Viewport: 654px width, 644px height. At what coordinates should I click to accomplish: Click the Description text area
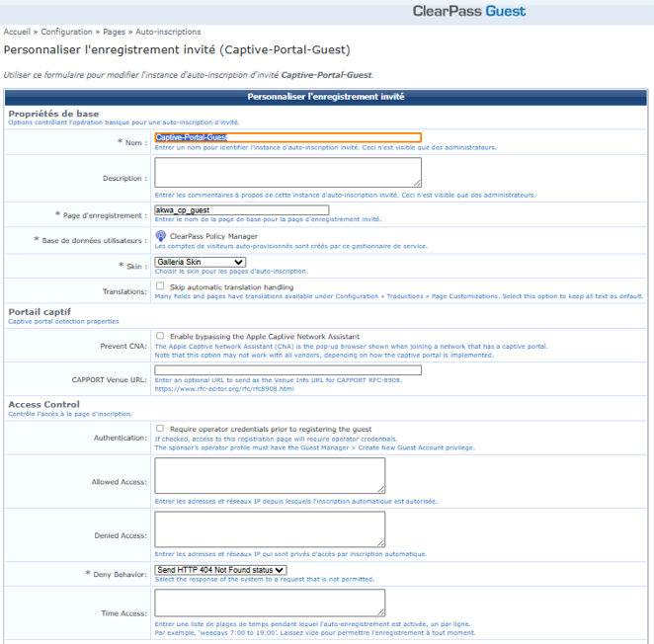(x=287, y=172)
